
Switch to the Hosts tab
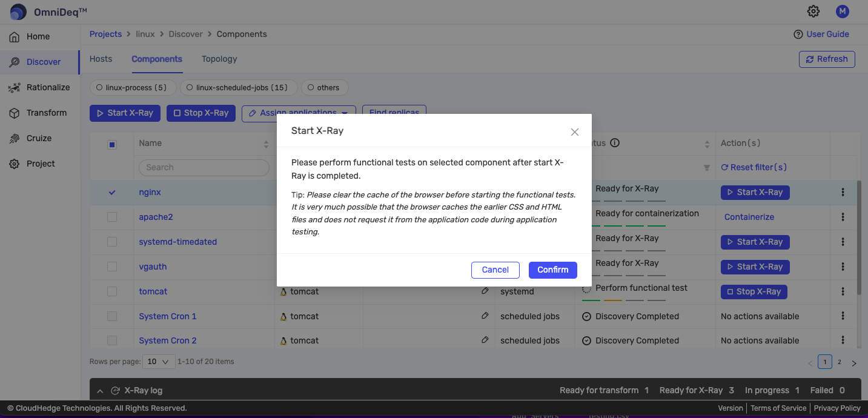click(101, 59)
